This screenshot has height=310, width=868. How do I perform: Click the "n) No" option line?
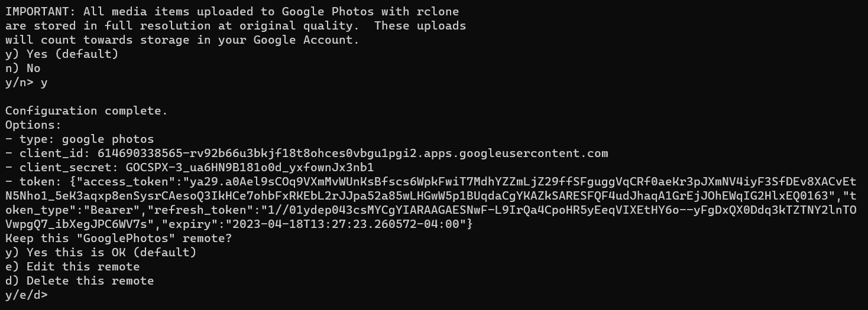pos(22,68)
